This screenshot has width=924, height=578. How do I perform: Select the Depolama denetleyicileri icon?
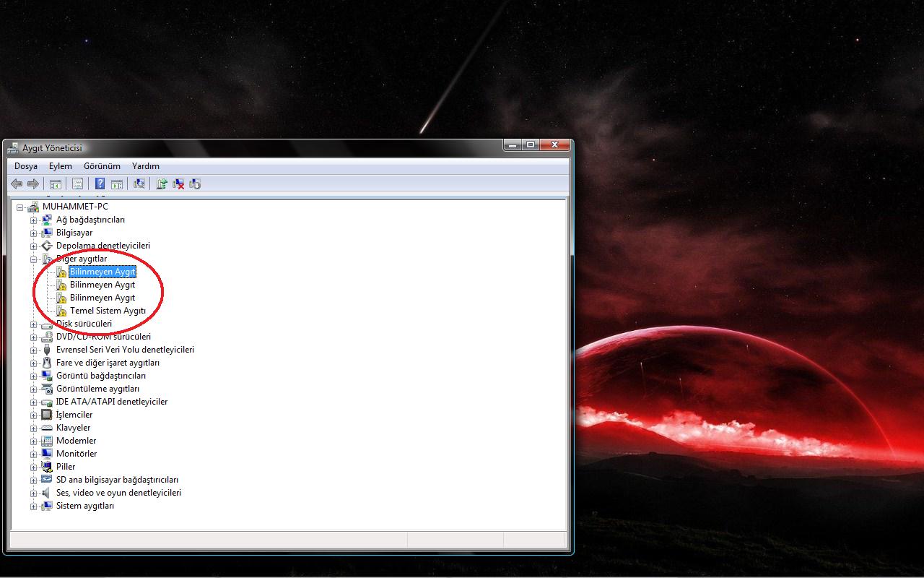tap(47, 246)
